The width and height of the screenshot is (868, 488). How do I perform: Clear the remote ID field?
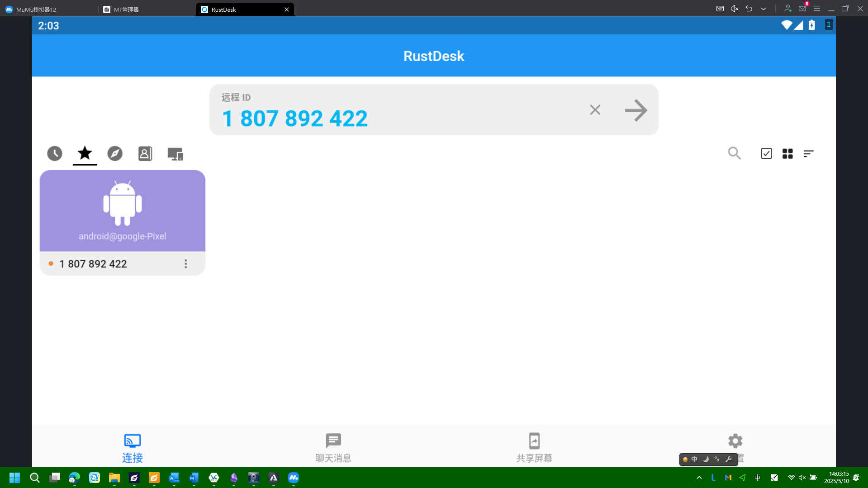595,110
